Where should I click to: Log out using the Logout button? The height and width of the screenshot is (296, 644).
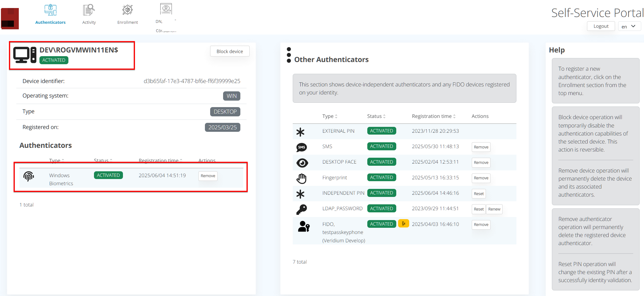[x=601, y=26]
